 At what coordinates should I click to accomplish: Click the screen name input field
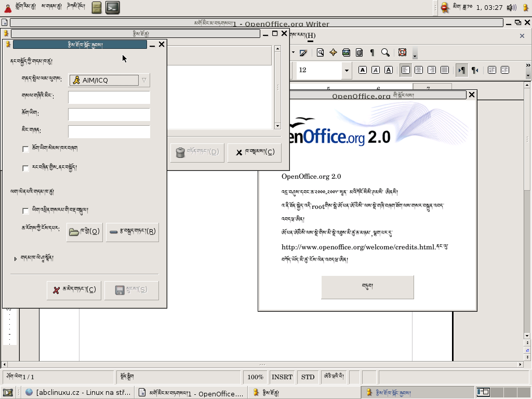109,97
